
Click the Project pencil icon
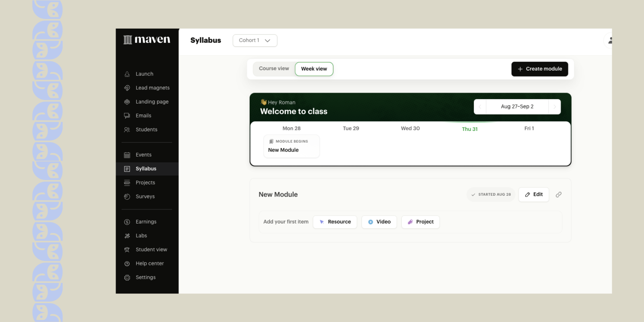(x=410, y=222)
